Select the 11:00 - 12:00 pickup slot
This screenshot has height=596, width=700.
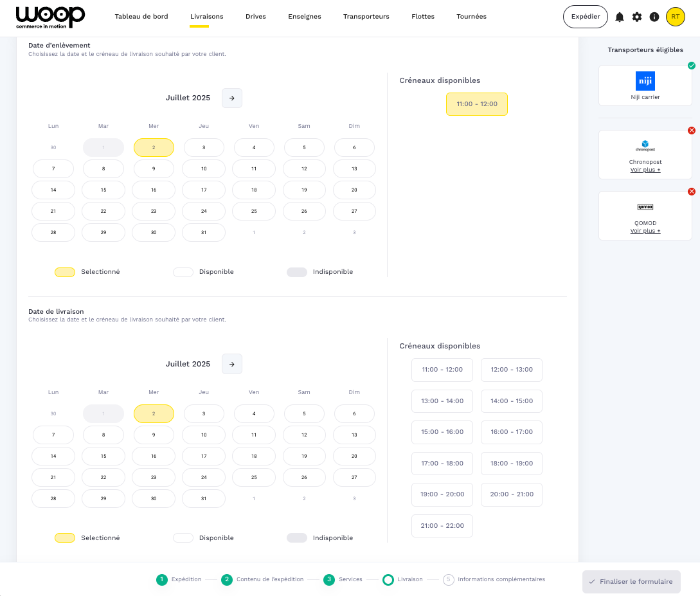476,104
